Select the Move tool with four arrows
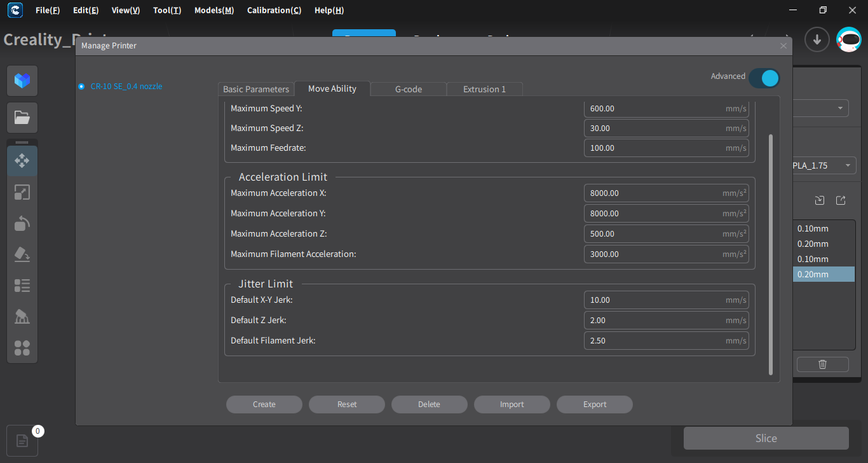Viewport: 868px width, 463px height. tap(22, 161)
